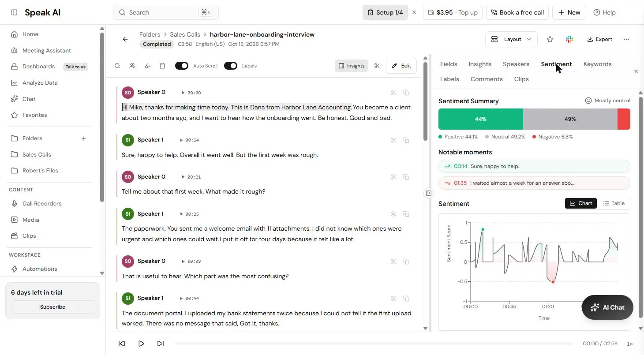This screenshot has height=355, width=644.
Task: Clip the Speaker 1 segment at 00:14
Action: click(x=394, y=140)
